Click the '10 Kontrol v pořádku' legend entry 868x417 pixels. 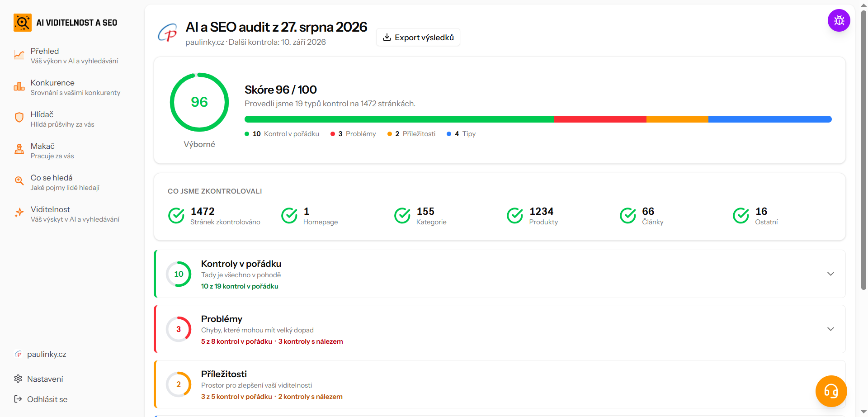coord(282,134)
